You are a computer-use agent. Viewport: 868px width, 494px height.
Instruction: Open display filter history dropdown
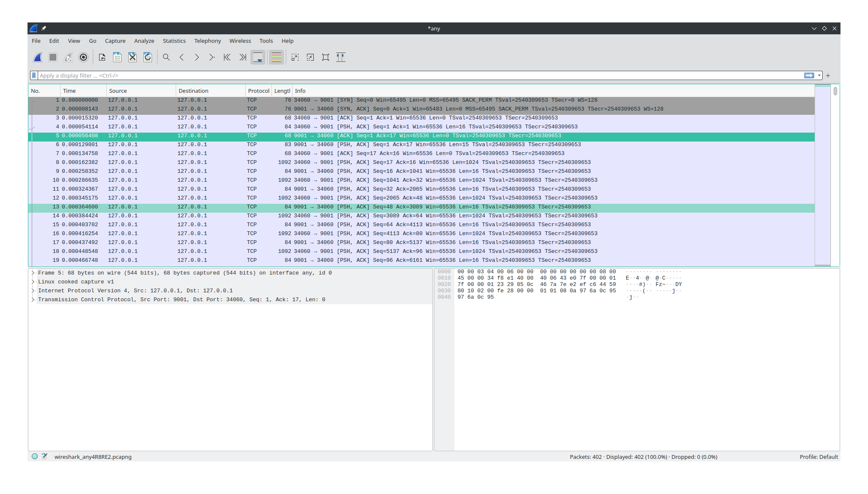(x=819, y=75)
